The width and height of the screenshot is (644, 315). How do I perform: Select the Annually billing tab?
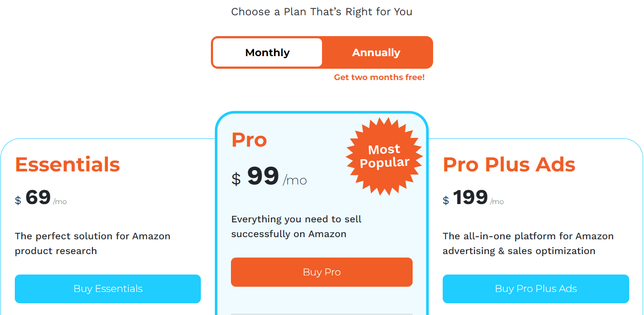376,52
